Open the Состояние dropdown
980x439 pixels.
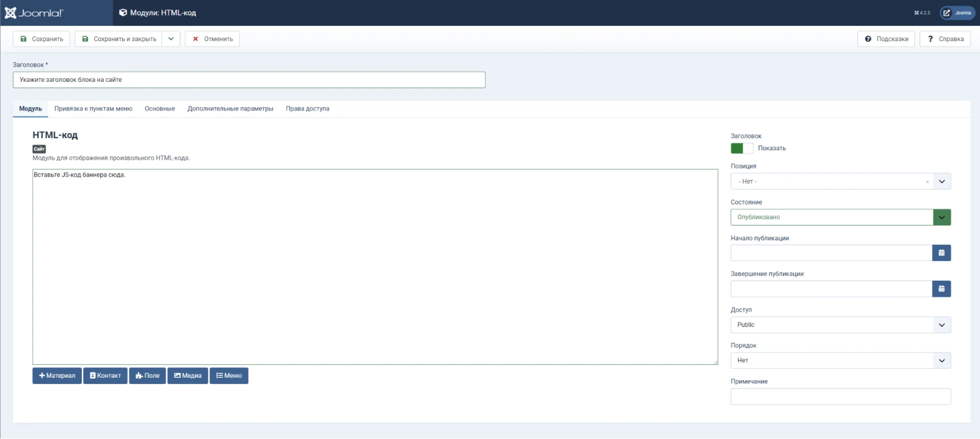coord(840,217)
